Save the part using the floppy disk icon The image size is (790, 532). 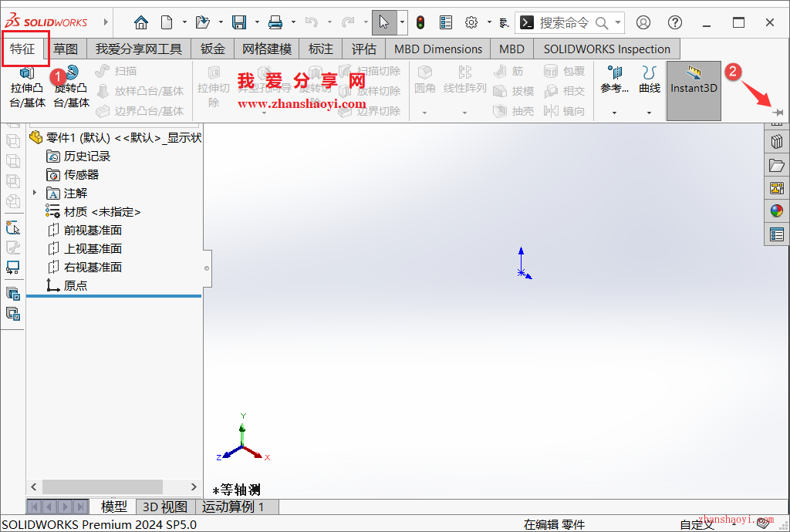tap(239, 22)
